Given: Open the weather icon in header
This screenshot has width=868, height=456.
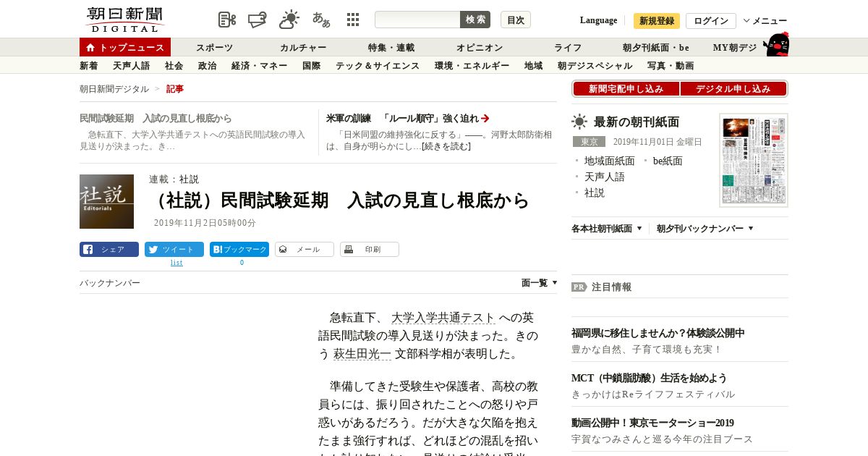Looking at the screenshot, I should 289,20.
